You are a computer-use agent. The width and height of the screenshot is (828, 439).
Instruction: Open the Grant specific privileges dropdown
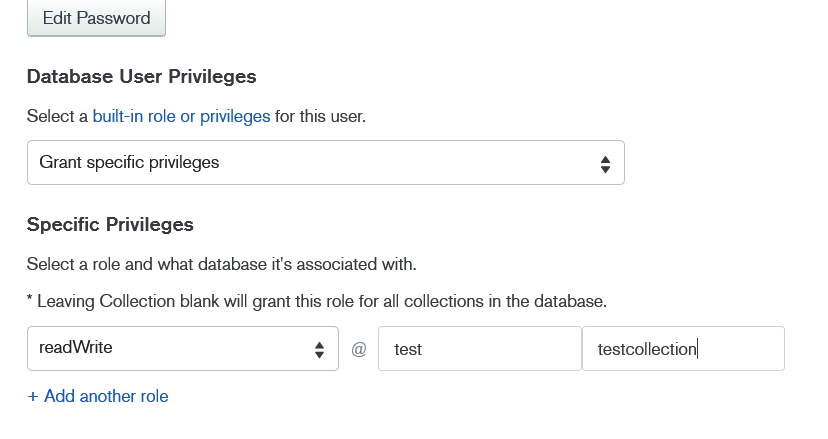(x=325, y=162)
